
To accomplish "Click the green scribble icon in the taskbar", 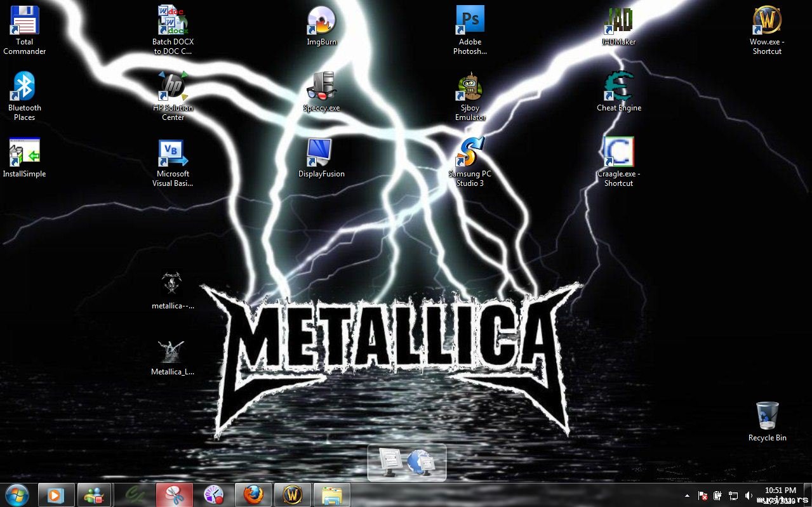I will click(135, 495).
